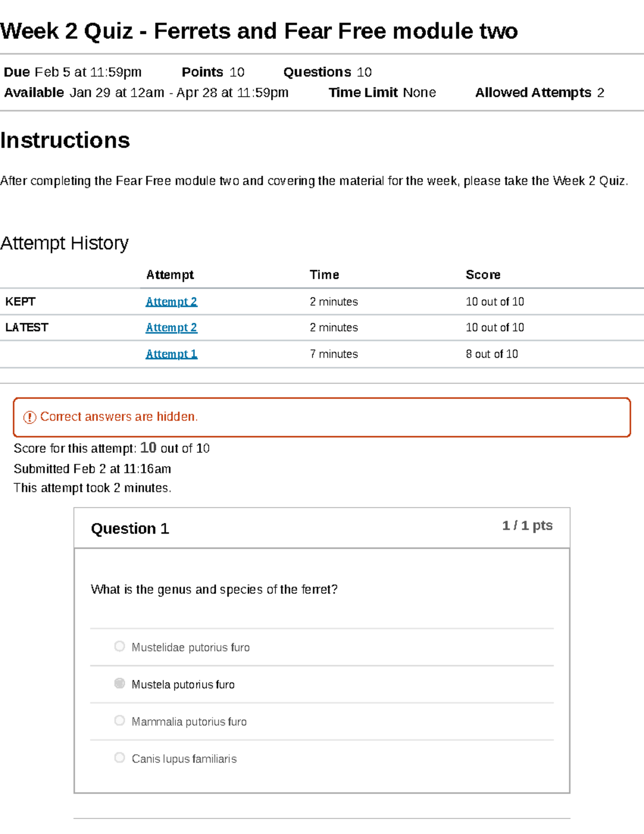This screenshot has height=834, width=644.
Task: Click the Time column header
Action: (x=324, y=275)
